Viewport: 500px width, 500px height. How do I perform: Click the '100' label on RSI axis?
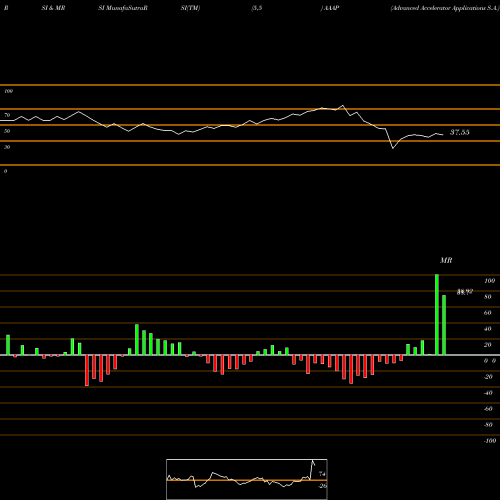pyautogui.click(x=8, y=91)
